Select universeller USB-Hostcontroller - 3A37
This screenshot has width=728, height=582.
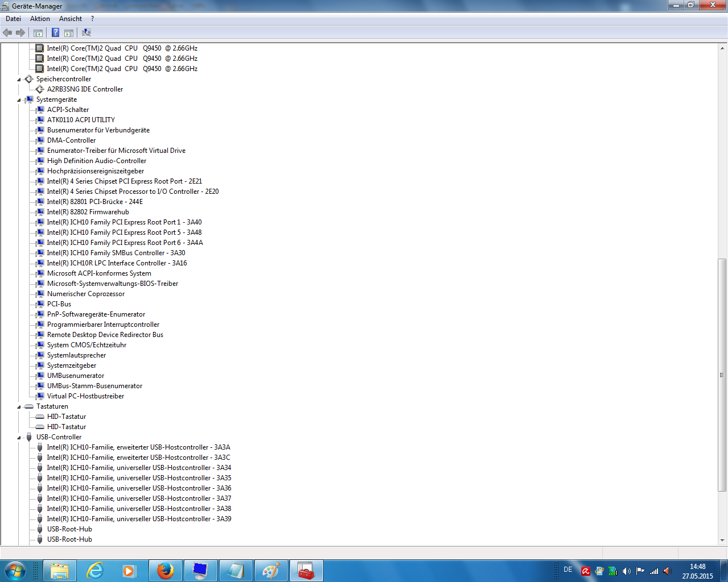click(139, 498)
